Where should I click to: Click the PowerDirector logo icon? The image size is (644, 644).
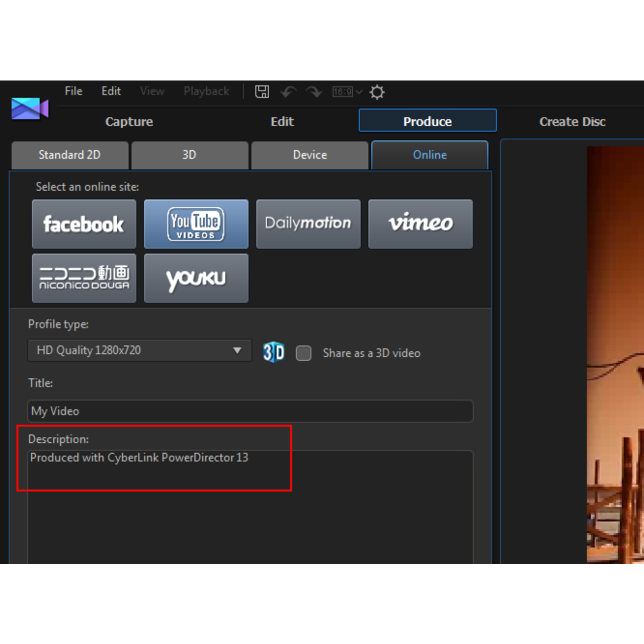[29, 108]
